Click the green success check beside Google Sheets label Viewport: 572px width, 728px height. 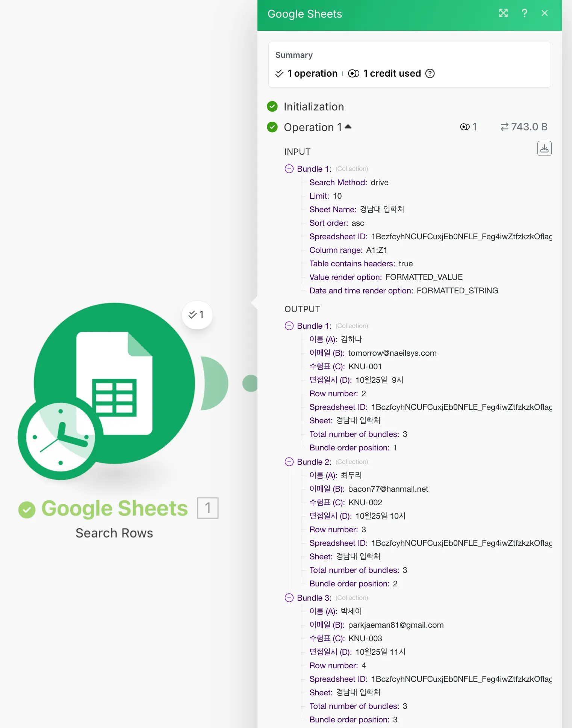pyautogui.click(x=27, y=510)
